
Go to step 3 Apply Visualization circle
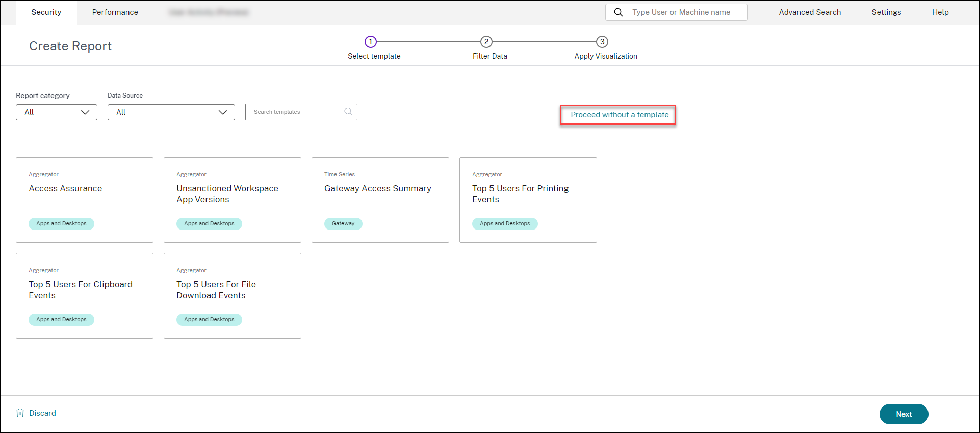pos(602,42)
